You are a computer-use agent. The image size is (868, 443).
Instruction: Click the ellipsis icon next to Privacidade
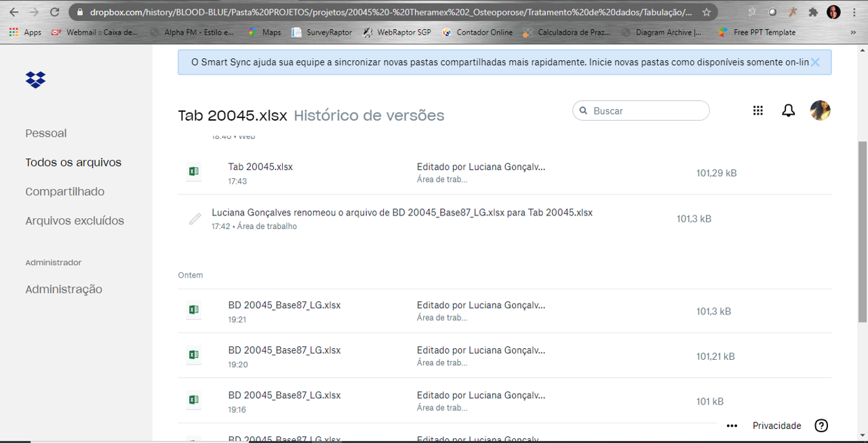[732, 425]
